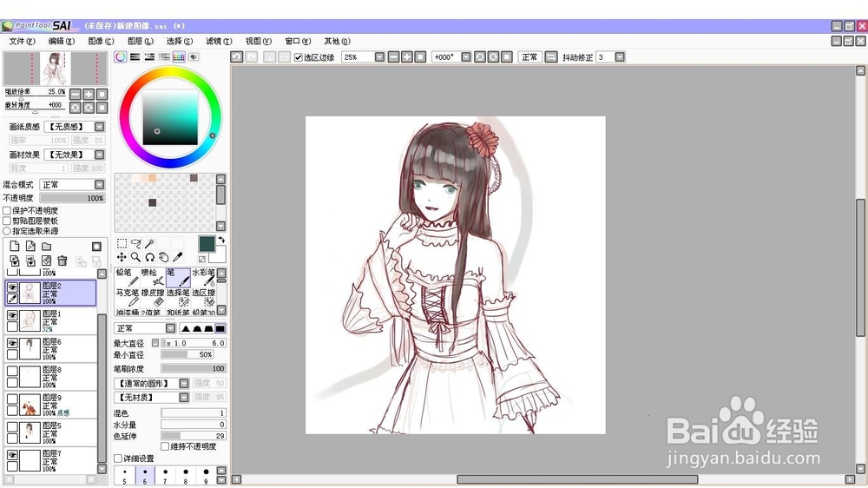Create a new layer folder

47,246
